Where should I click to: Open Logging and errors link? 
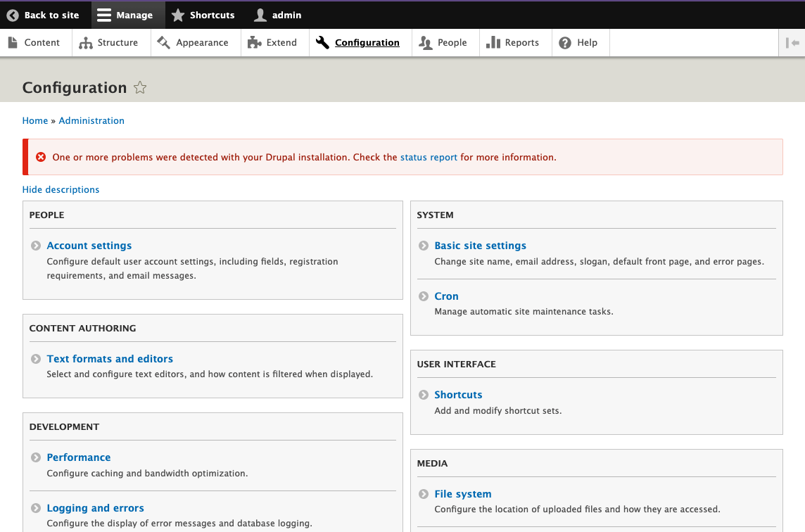[x=96, y=508]
